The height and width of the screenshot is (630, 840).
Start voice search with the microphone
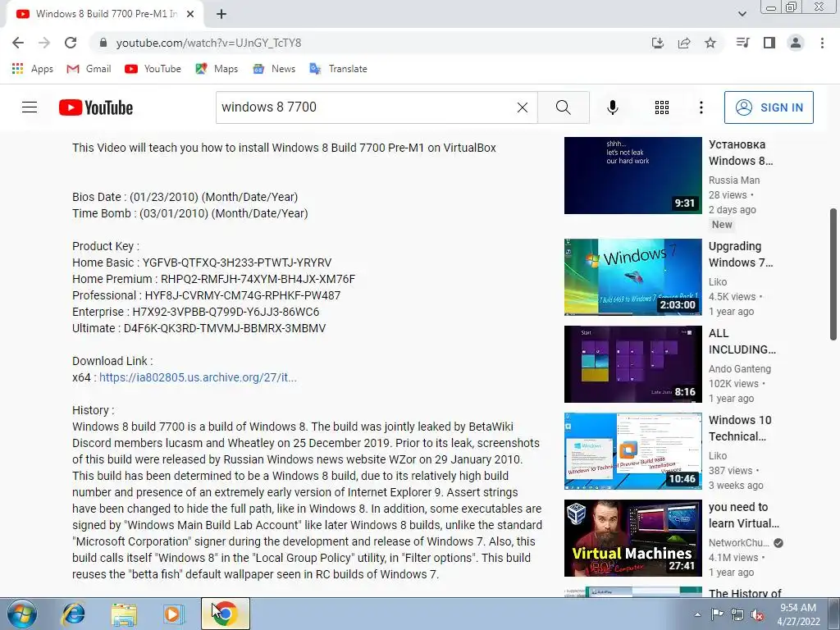pos(612,107)
